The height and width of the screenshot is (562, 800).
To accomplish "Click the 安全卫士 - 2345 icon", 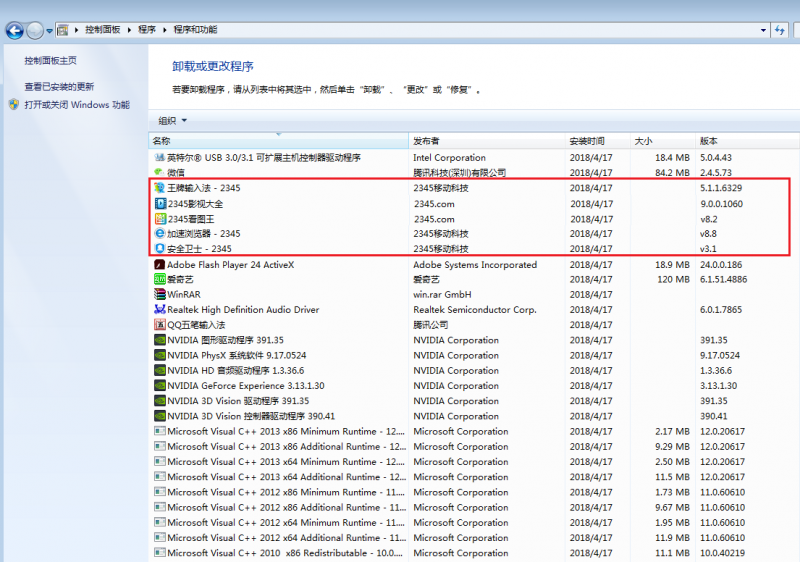I will pos(160,248).
